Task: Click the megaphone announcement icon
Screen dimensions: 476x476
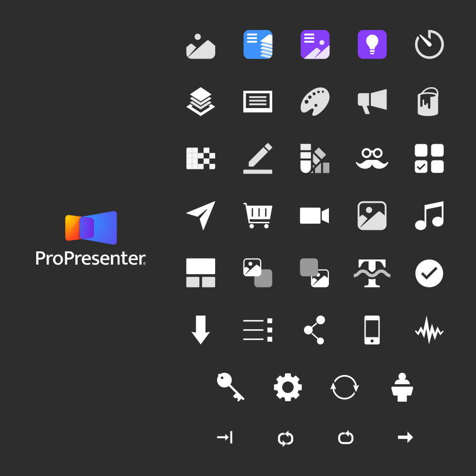Action: click(x=372, y=101)
